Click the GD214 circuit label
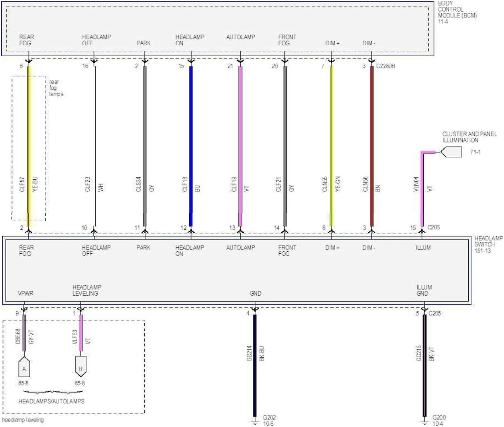Screen dimensions: 504x427 tap(249, 353)
